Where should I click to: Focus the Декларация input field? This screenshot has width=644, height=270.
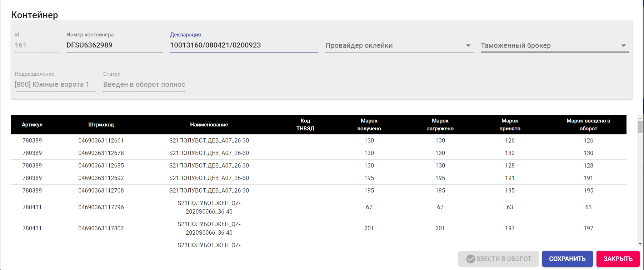(x=244, y=45)
